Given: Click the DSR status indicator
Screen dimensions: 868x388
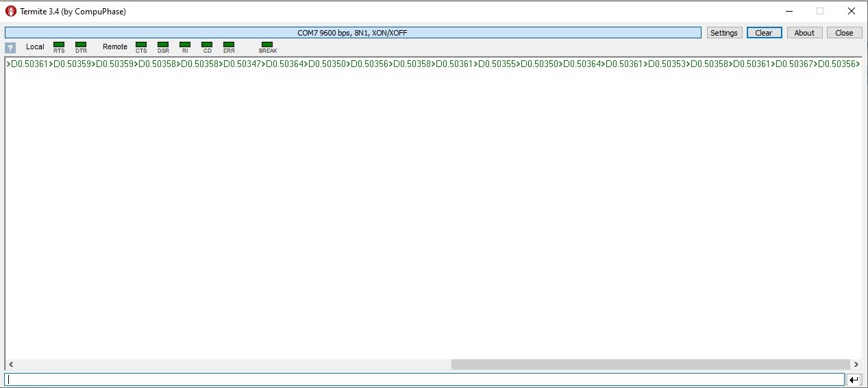Looking at the screenshot, I should point(163,45).
